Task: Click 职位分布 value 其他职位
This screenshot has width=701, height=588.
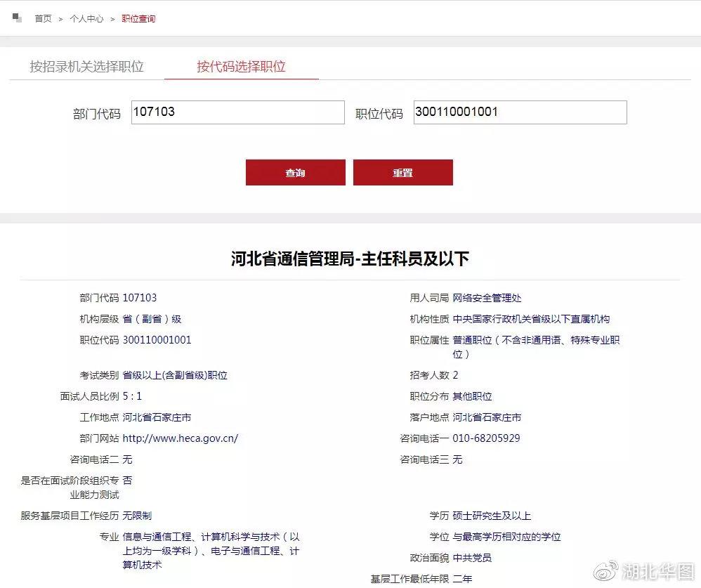Action: 472,396
